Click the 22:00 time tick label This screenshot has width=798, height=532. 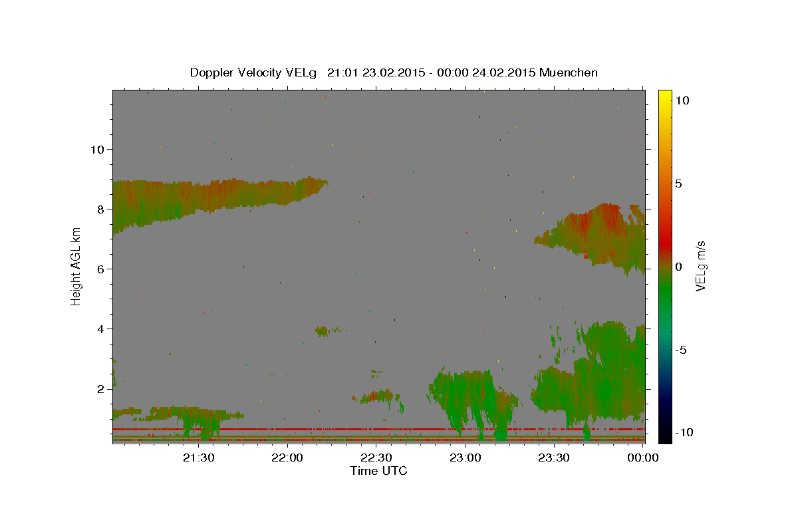(x=287, y=458)
